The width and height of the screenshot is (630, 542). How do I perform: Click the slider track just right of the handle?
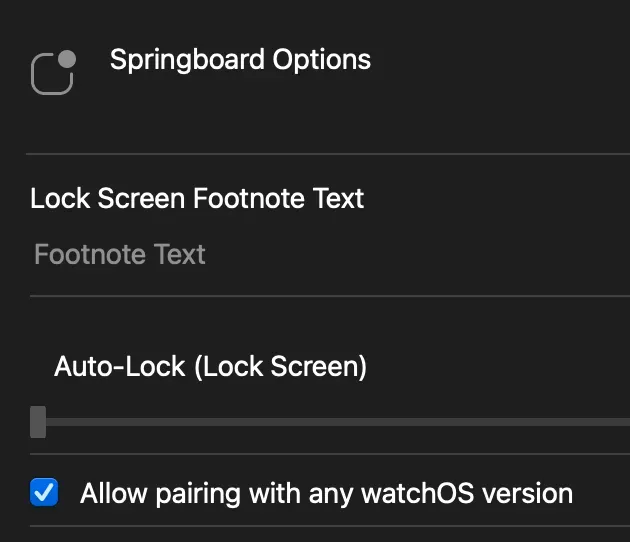(70, 422)
